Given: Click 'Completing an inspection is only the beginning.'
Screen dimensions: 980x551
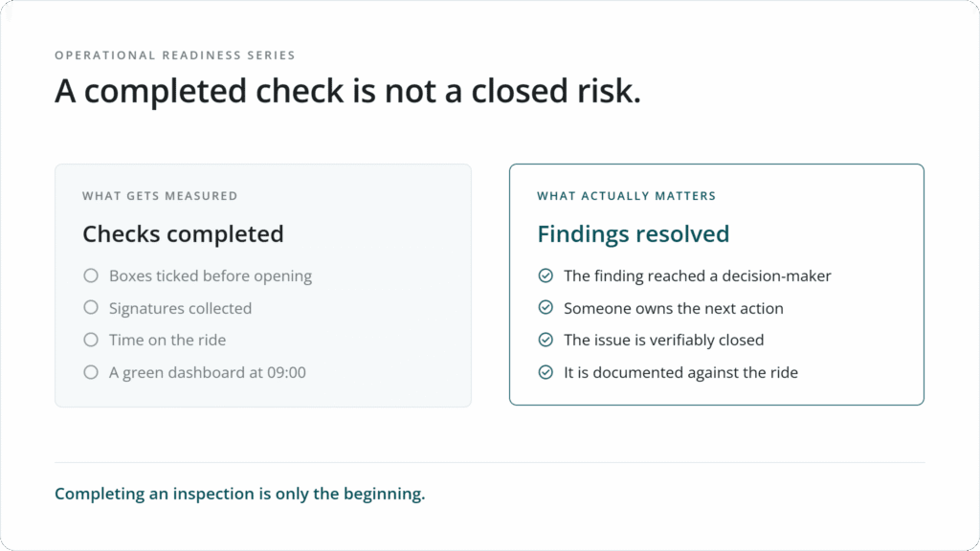Looking at the screenshot, I should tap(240, 495).
